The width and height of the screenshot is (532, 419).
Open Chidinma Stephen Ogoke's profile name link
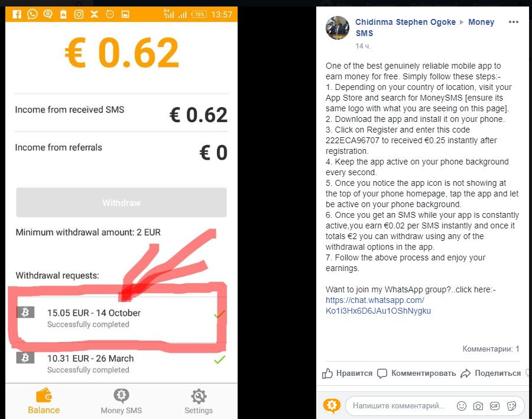coord(405,22)
